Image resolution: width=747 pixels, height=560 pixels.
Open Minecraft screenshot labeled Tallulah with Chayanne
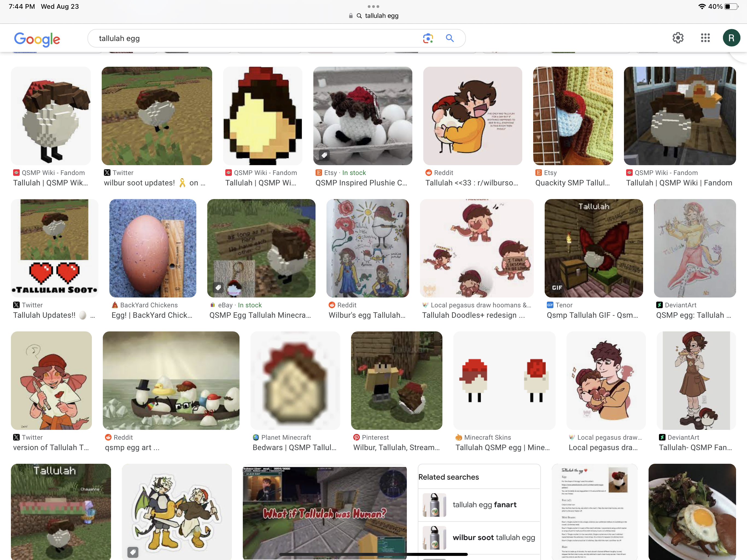click(x=61, y=512)
